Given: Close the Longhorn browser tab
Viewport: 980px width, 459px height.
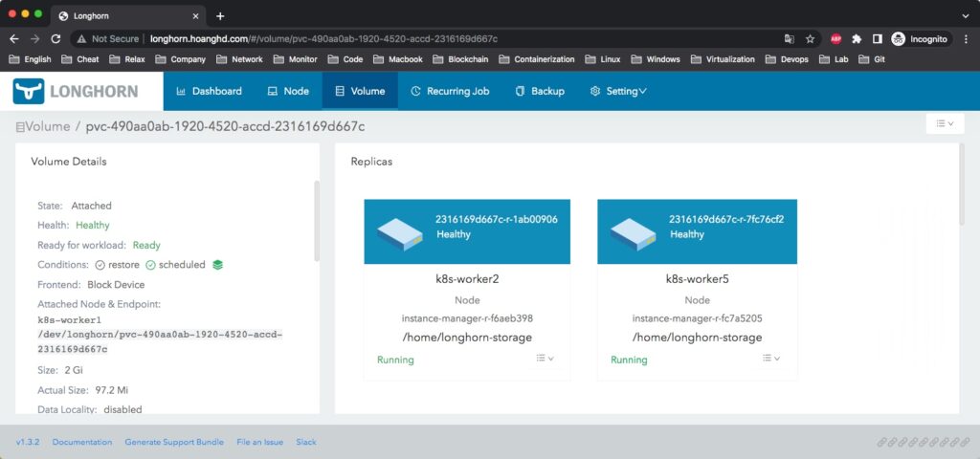Looking at the screenshot, I should [196, 16].
